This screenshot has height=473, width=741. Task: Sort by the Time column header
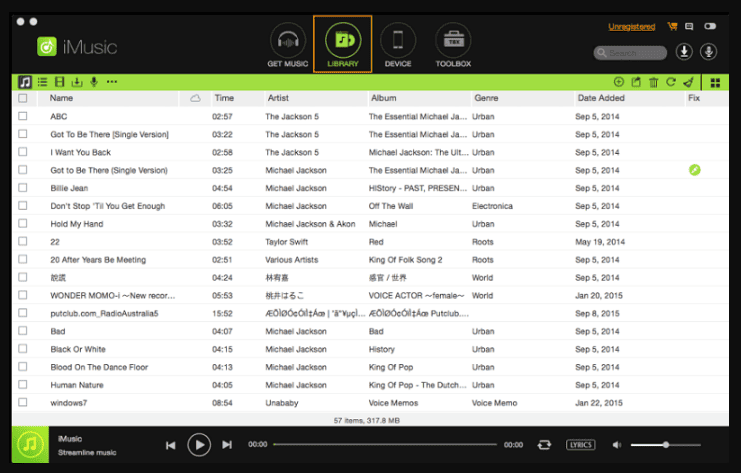[224, 98]
